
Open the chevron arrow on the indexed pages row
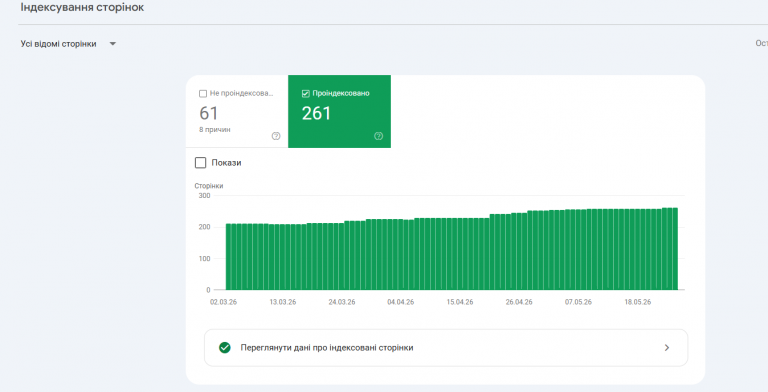point(667,348)
